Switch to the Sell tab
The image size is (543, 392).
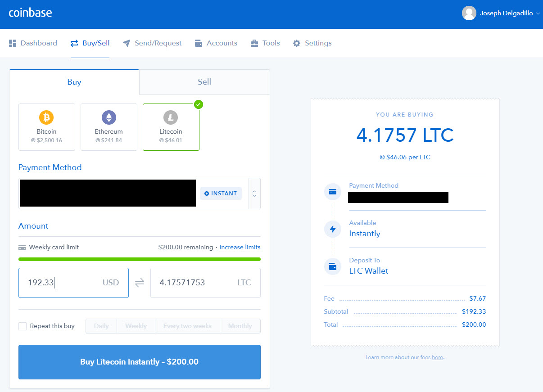[x=204, y=82]
